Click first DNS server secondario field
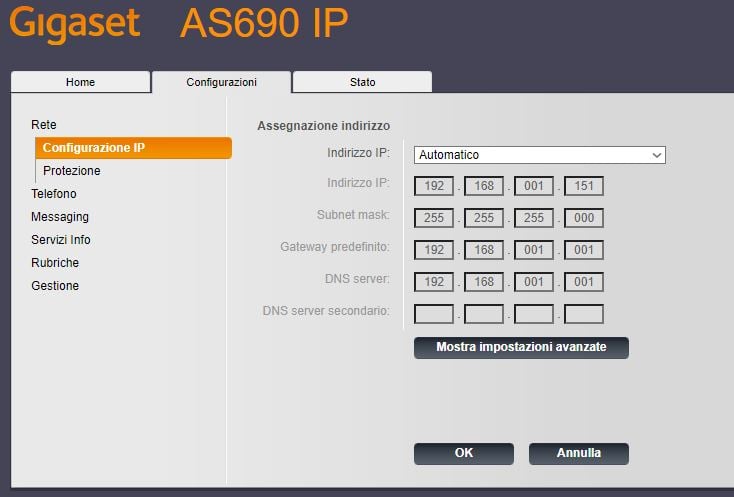Image resolution: width=734 pixels, height=497 pixels. (x=434, y=314)
